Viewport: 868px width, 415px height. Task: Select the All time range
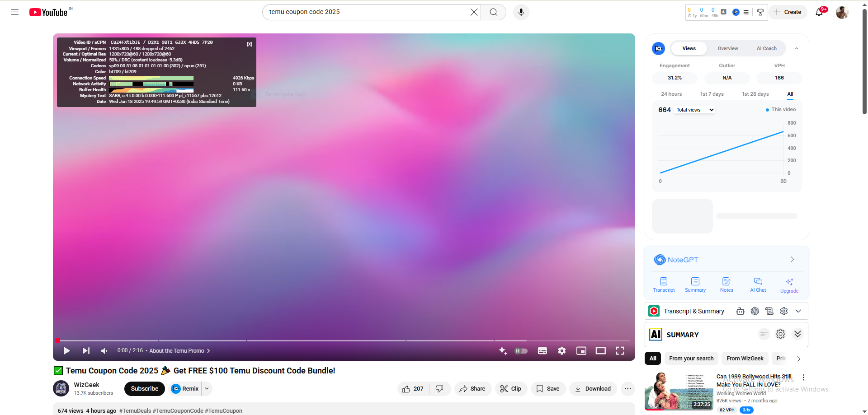point(790,94)
